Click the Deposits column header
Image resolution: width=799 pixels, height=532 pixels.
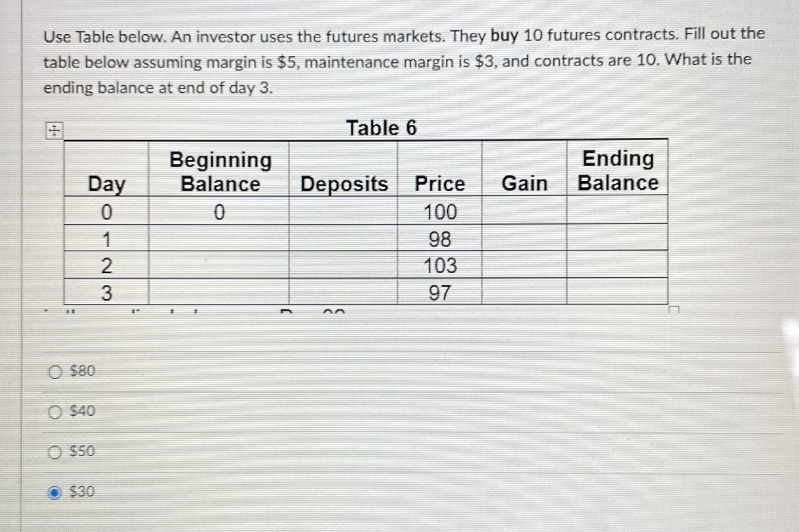coord(344,184)
